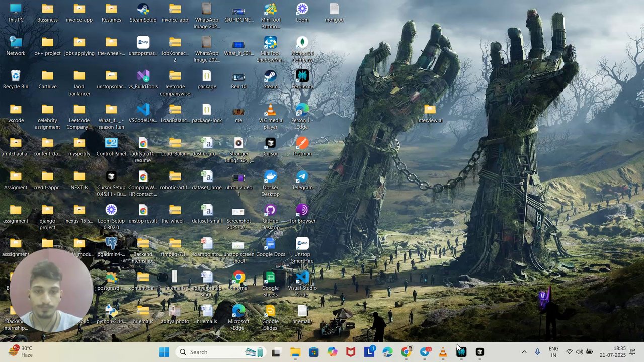Screen dimensions: 644x362
Task: Open the chrome desktop shortcut
Action: 238,281
